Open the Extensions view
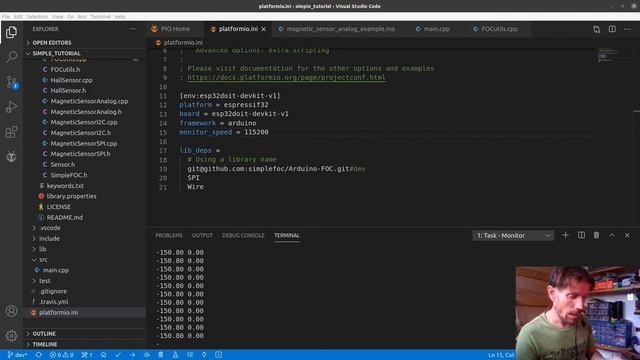The width and height of the screenshot is (640, 360). 11,132
